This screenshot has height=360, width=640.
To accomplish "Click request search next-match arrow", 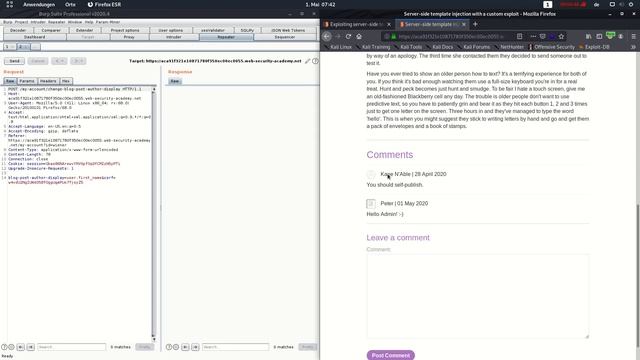I will point(31,347).
